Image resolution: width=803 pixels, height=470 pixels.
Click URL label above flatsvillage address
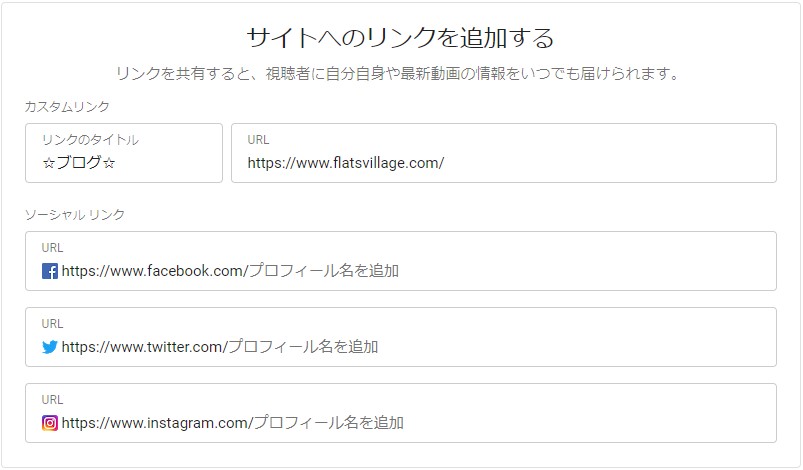pos(258,140)
